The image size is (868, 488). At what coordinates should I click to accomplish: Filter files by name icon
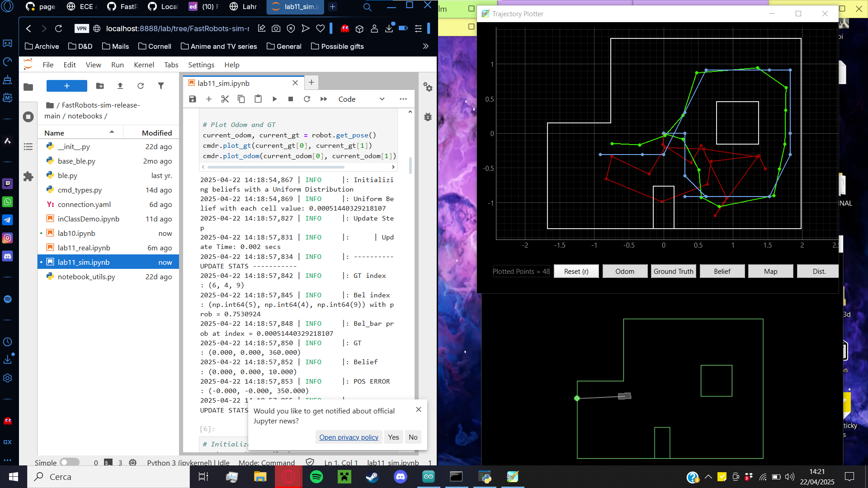[161, 86]
